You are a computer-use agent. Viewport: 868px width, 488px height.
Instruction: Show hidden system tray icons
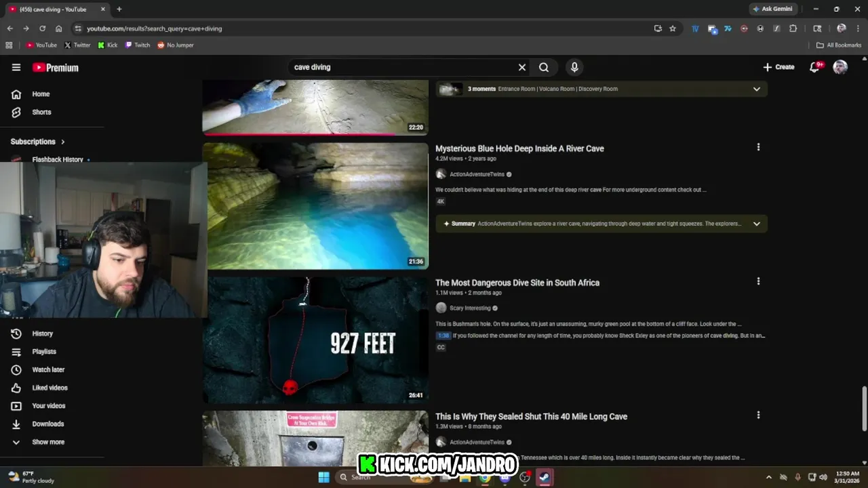(768, 477)
